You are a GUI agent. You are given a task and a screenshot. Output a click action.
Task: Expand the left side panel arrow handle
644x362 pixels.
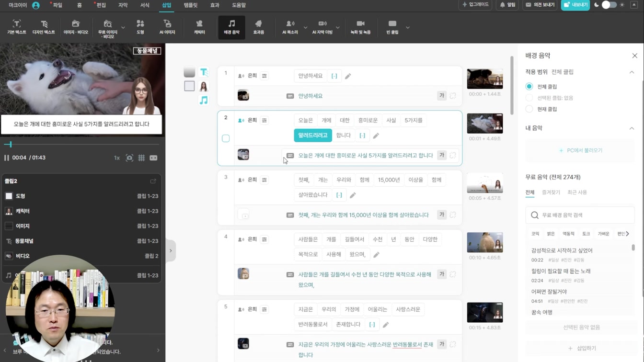pyautogui.click(x=171, y=250)
